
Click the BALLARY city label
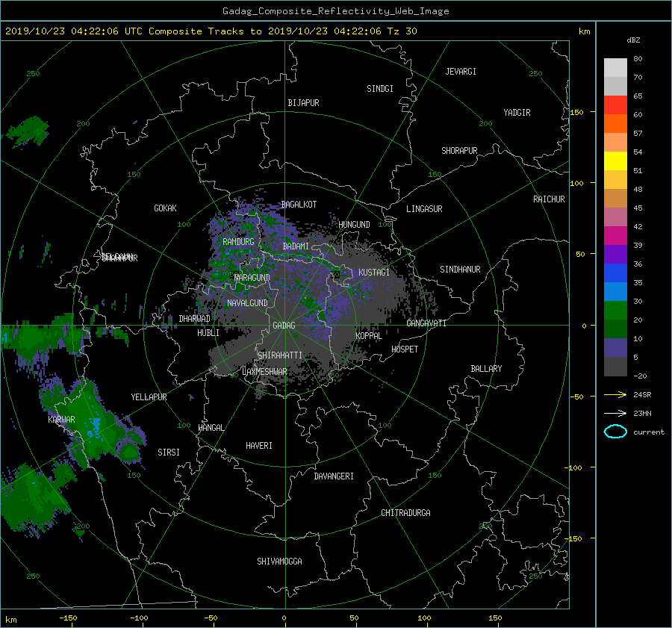[486, 369]
